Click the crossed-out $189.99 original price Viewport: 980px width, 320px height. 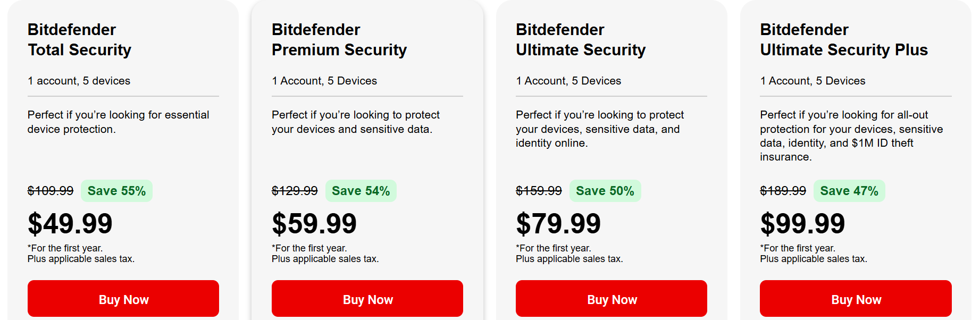pyautogui.click(x=783, y=190)
